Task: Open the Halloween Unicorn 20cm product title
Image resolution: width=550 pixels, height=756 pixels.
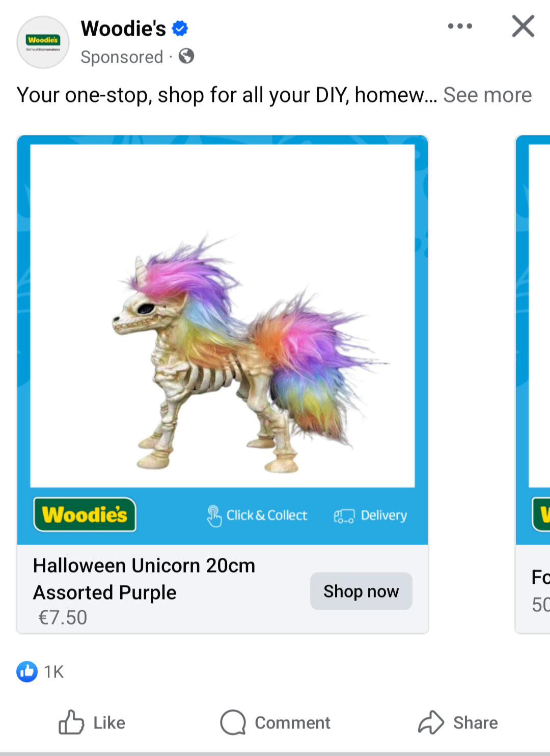Action: pos(144,579)
